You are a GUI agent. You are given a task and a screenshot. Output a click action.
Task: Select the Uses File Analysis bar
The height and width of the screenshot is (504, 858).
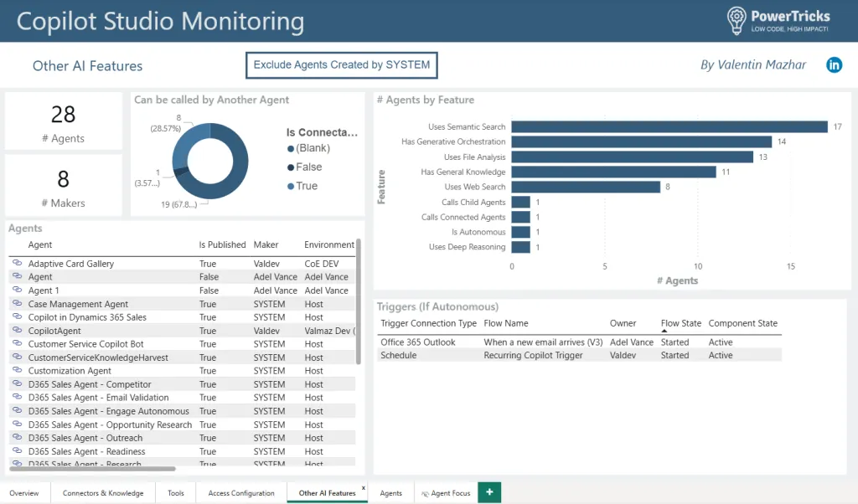click(633, 157)
